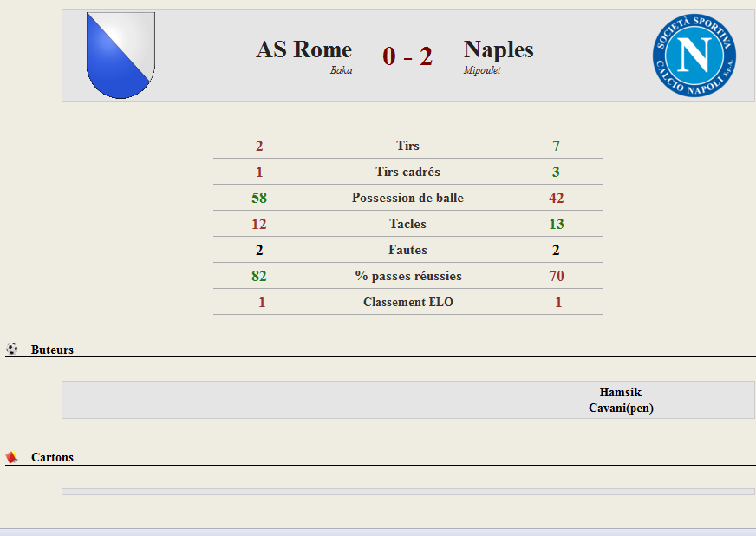Click the AS Rome blue-white shield crest
The width and height of the screenshot is (756, 536).
121,56
